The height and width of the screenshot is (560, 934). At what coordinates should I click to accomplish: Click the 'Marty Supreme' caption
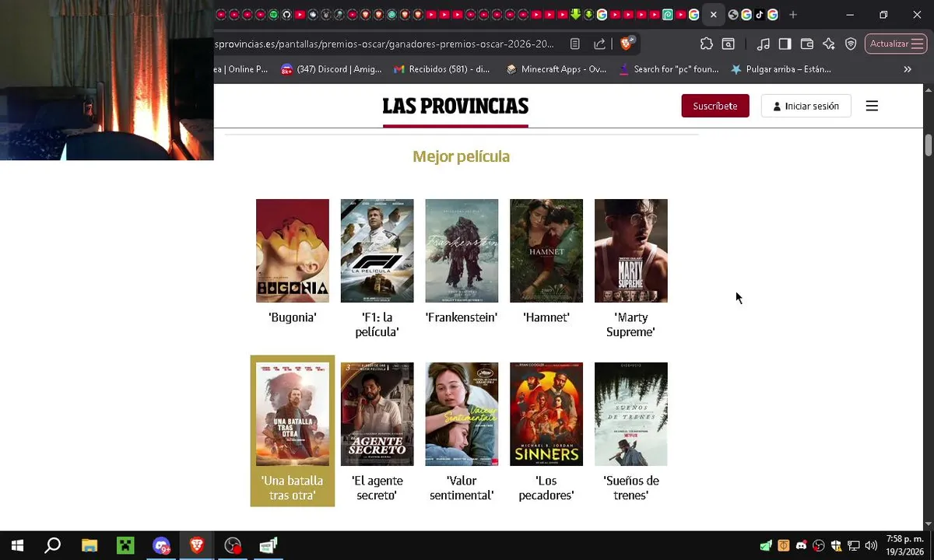pos(631,324)
